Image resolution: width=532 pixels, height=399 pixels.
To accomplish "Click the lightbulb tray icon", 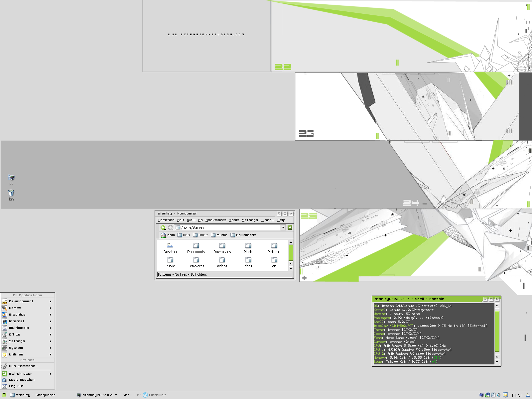I will point(505,395).
